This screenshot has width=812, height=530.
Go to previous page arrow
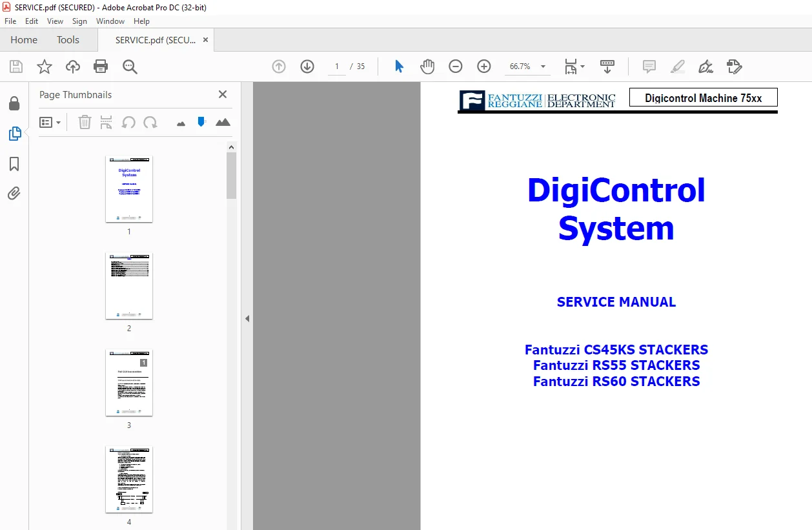pyautogui.click(x=279, y=66)
